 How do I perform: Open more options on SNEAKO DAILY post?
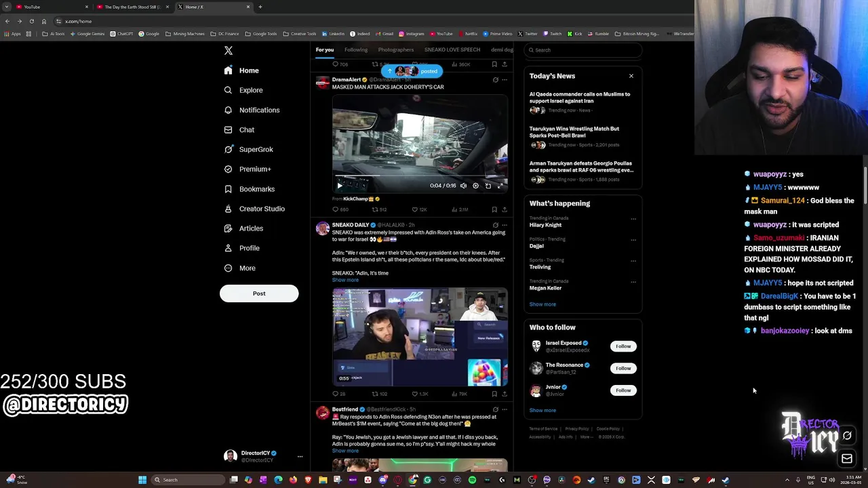coord(504,225)
